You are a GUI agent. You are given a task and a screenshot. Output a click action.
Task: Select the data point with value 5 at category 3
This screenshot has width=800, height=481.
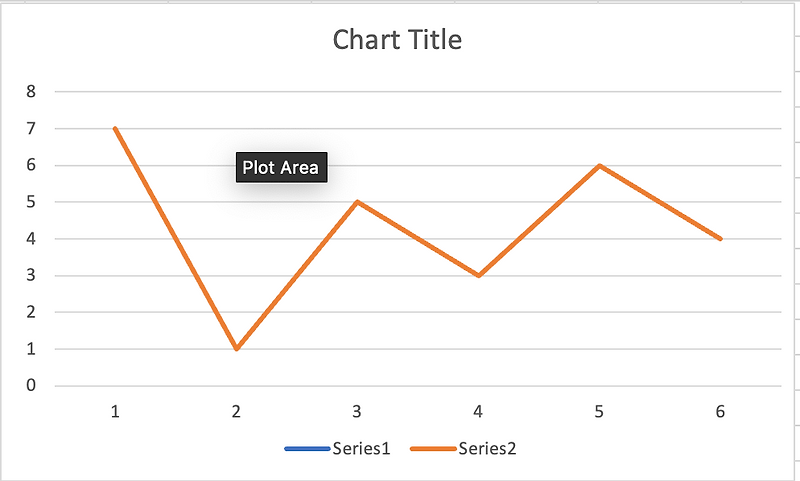click(357, 202)
